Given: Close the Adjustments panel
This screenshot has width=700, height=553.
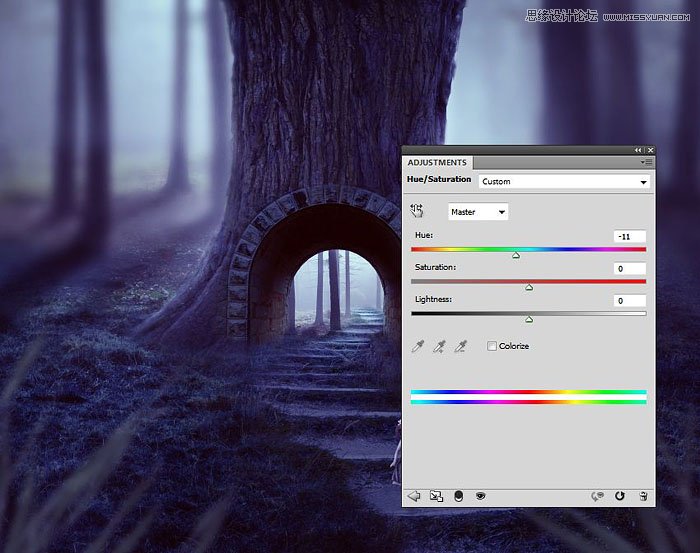Looking at the screenshot, I should coord(650,150).
